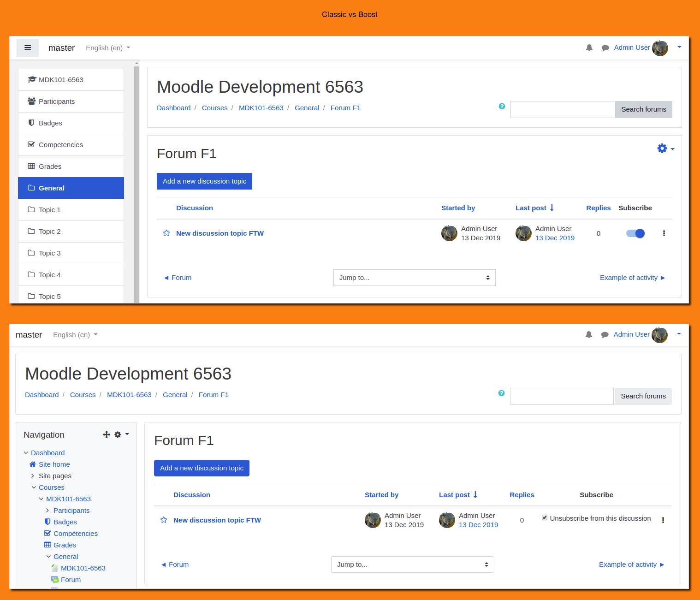Open messages icon in Classic header
This screenshot has height=600, width=700.
click(605, 335)
